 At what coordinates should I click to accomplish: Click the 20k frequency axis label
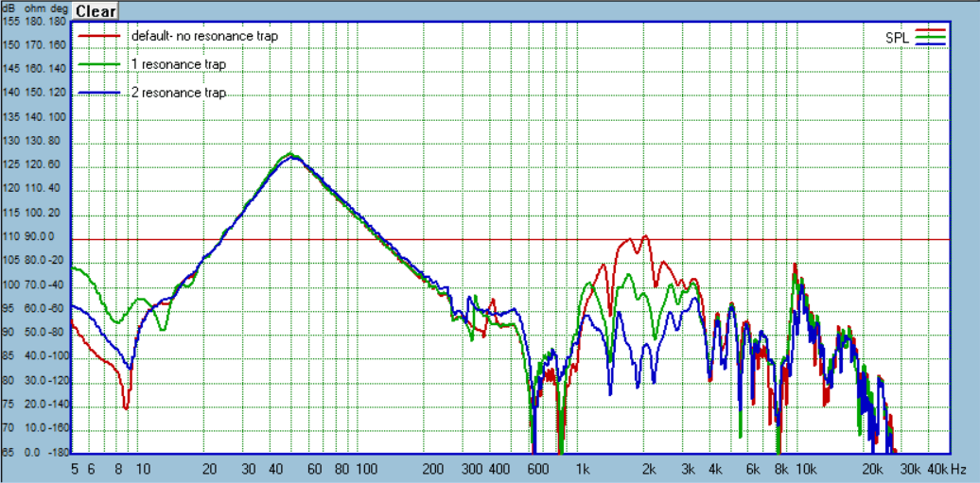coord(873,468)
